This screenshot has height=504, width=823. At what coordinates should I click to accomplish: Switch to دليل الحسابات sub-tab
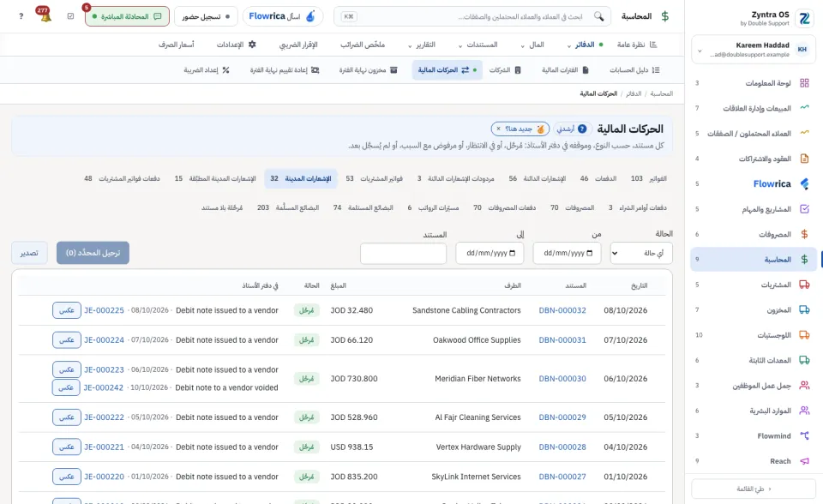(634, 69)
